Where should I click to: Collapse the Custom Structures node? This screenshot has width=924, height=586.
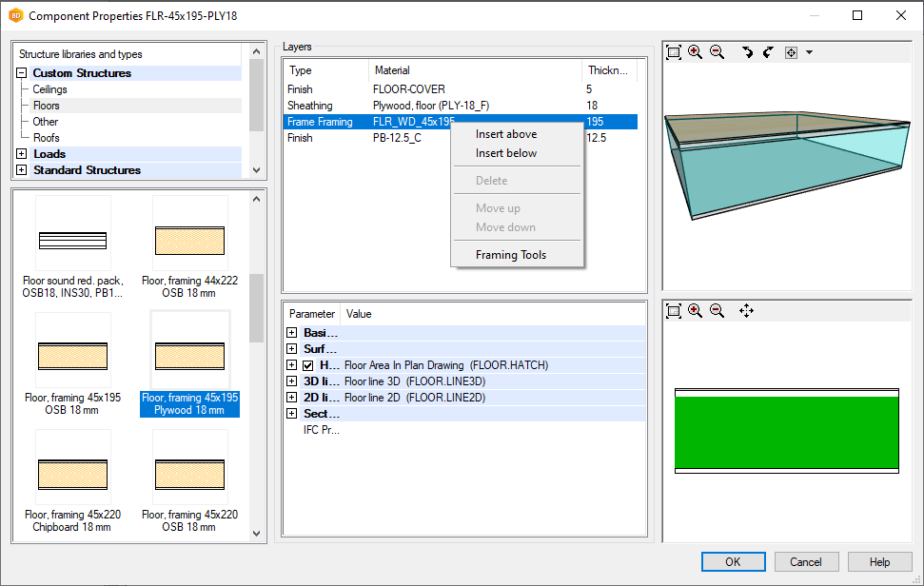tap(22, 73)
